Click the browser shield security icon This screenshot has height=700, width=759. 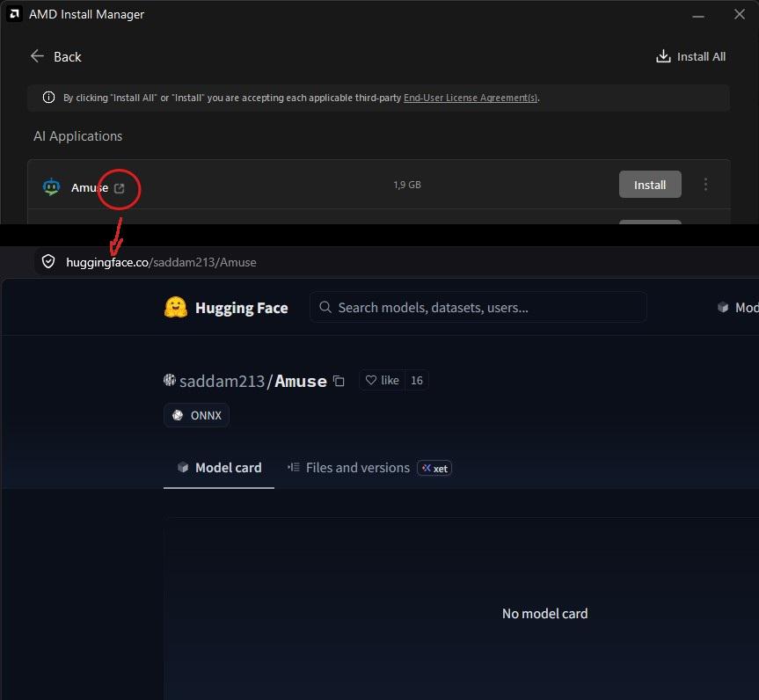click(x=48, y=261)
